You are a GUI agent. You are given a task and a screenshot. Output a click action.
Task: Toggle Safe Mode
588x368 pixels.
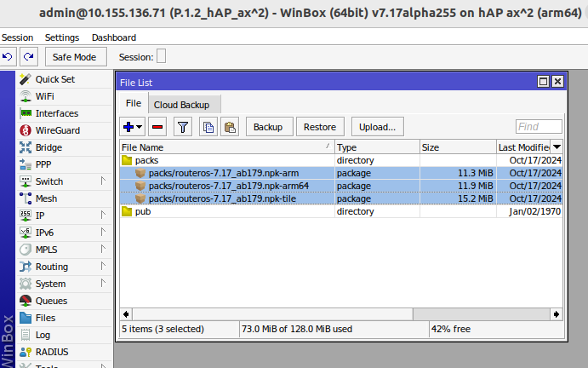pyautogui.click(x=75, y=56)
